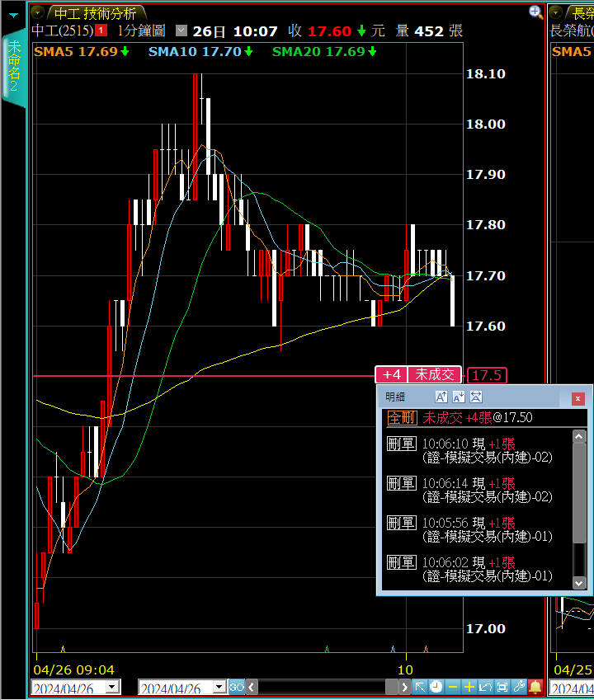The width and height of the screenshot is (594, 700).
Task: Zoom out chart with minus icon
Action: (x=452, y=687)
